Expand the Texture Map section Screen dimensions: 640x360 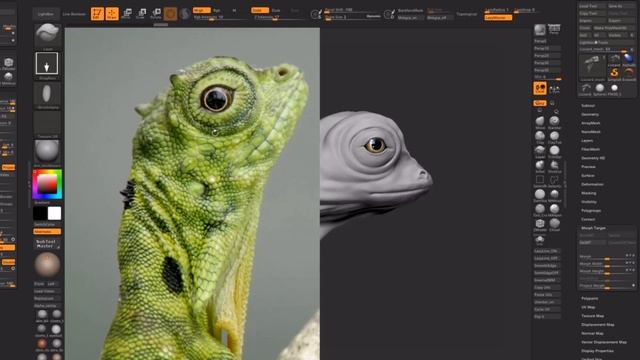[x=592, y=316]
